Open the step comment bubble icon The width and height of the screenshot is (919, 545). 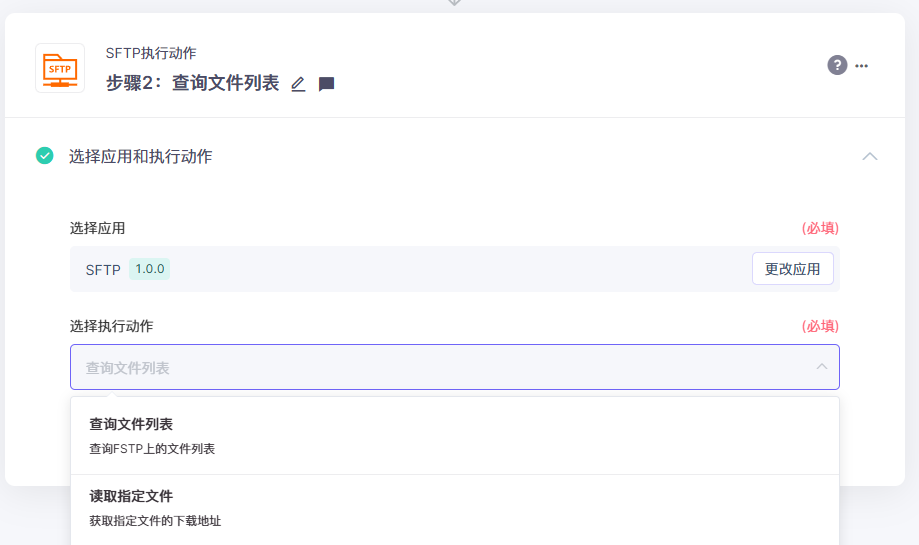(x=326, y=84)
